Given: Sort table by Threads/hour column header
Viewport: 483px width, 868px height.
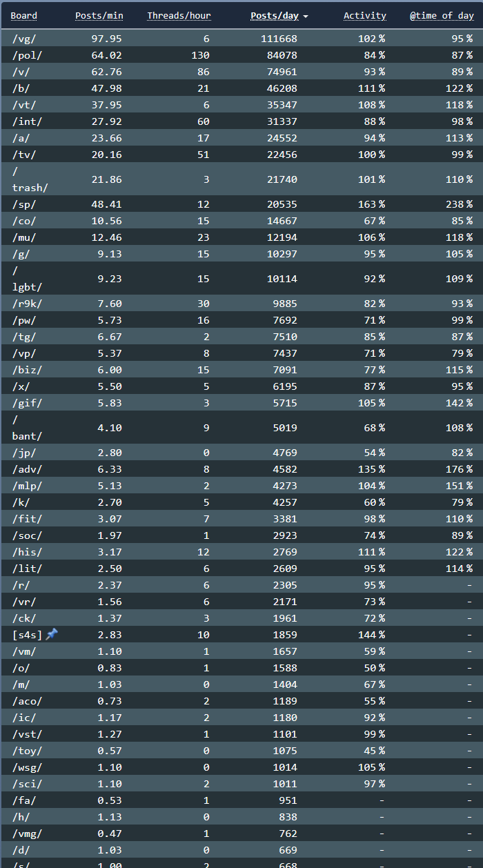Looking at the screenshot, I should [179, 15].
